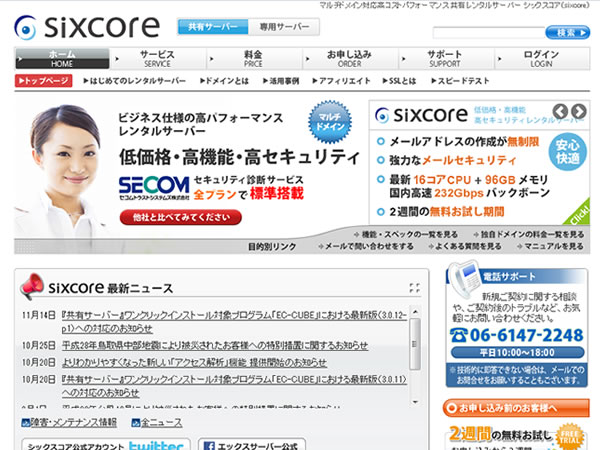This screenshot has width=600, height=450.
Task: Open the ドメインとは link
Action: [x=224, y=81]
